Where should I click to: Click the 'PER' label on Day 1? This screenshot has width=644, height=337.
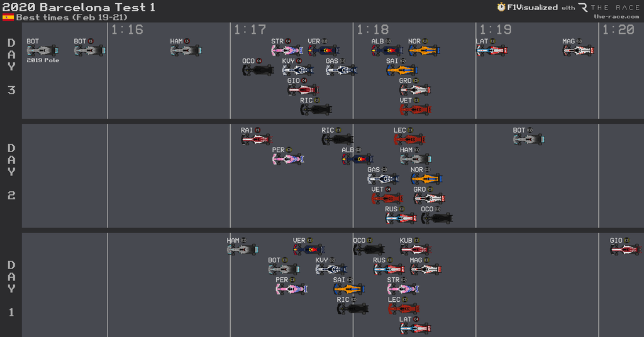coord(281,280)
